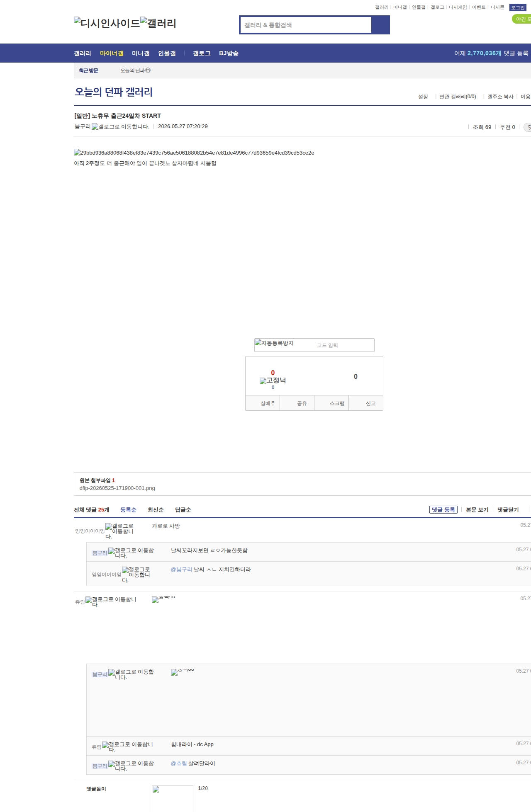Click the 힘내라이 - dc App comment text
531x812 pixels.
(192, 744)
